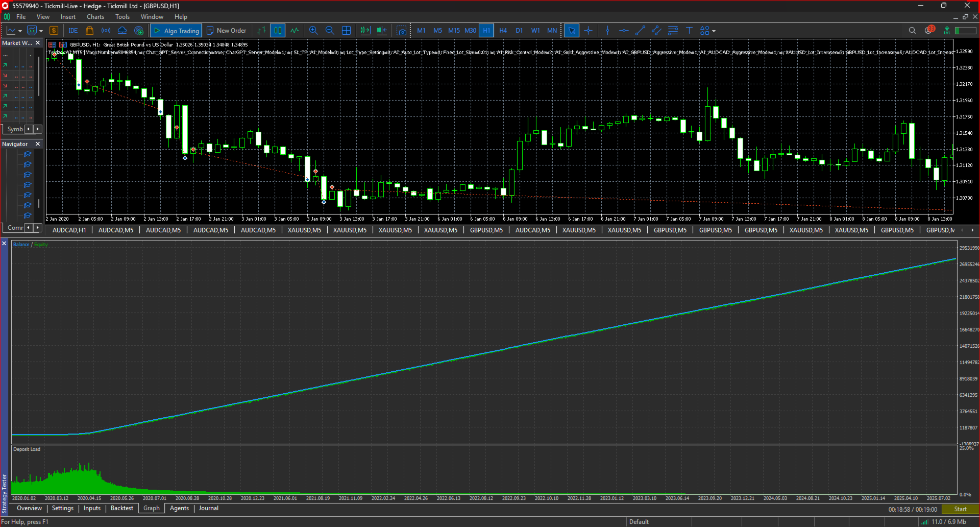980x527 pixels.
Task: Open the VPS cloud hosting icon
Action: [x=122, y=31]
